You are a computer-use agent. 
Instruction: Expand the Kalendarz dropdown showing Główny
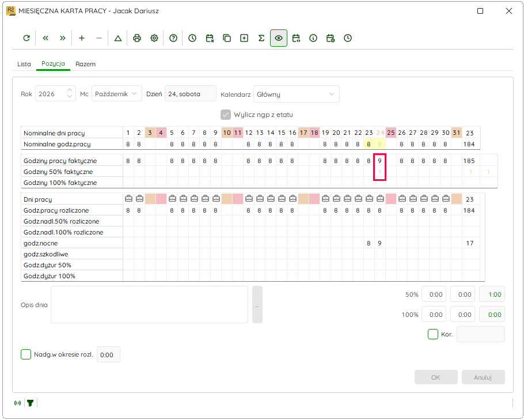click(x=297, y=94)
